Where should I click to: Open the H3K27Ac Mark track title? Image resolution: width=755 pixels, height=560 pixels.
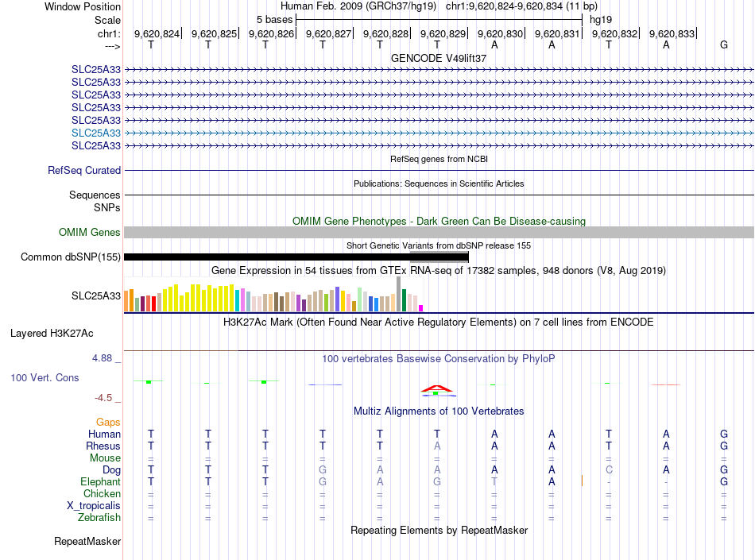click(x=439, y=322)
